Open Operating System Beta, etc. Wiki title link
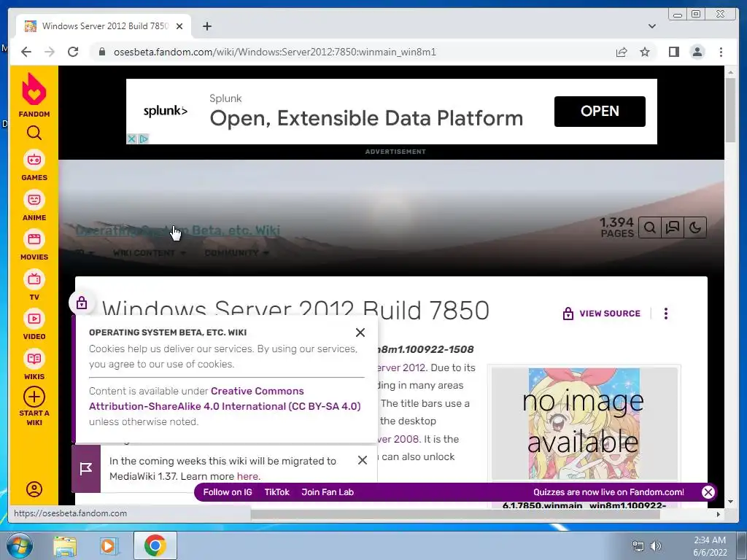747x560 pixels. [178, 230]
